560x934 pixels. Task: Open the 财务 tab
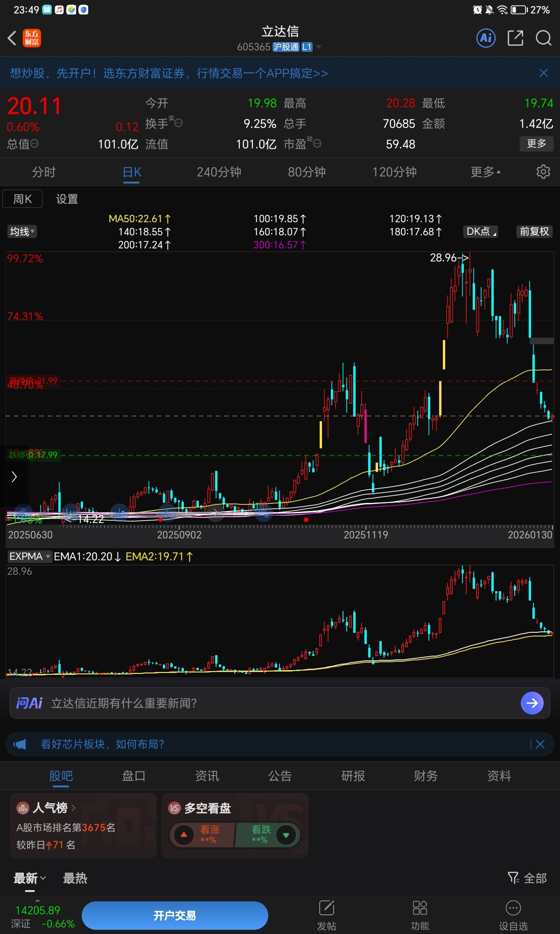point(426,776)
